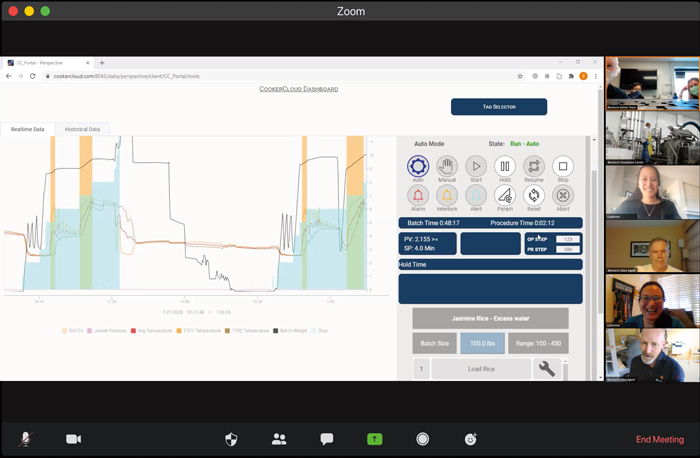Click the Jasmine Rice - Excess water button
700x458 pixels.
[490, 318]
